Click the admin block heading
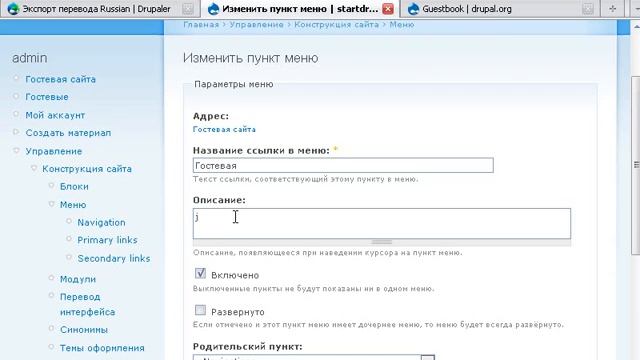 coord(29,58)
